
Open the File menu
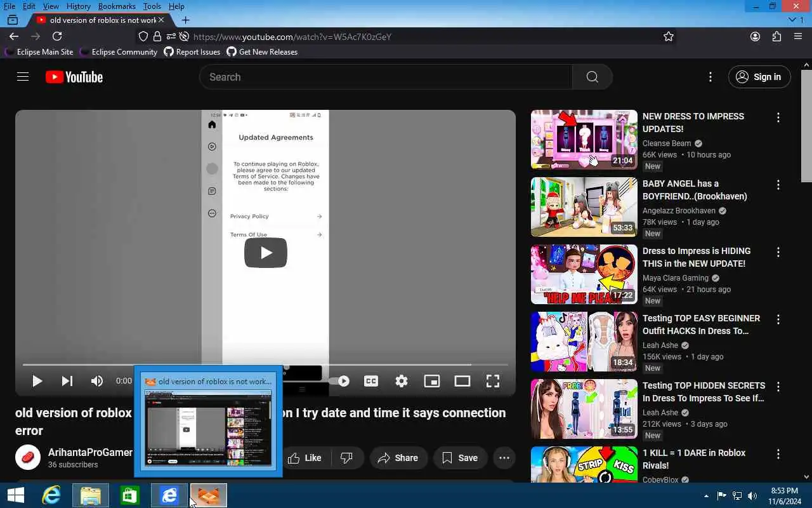click(10, 6)
